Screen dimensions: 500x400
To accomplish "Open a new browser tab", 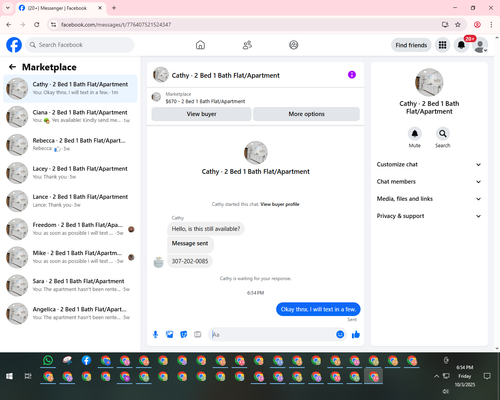I will pos(114,8).
